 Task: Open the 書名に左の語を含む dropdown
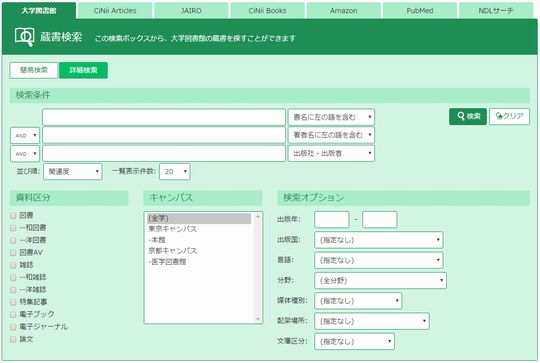point(331,117)
